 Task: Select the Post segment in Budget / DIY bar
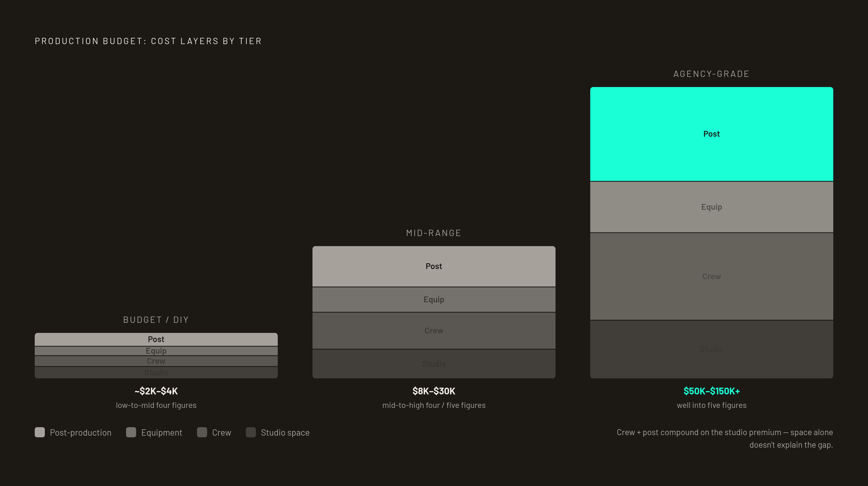(x=156, y=339)
